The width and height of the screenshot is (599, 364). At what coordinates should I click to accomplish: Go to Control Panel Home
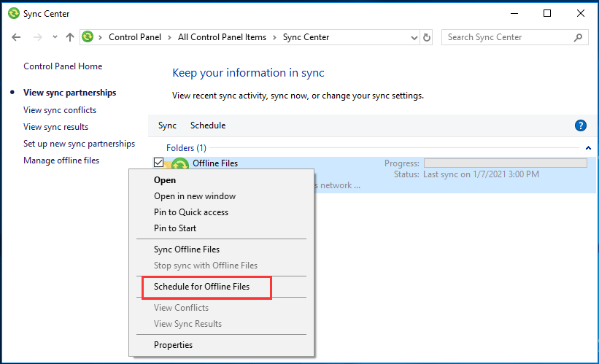click(63, 66)
